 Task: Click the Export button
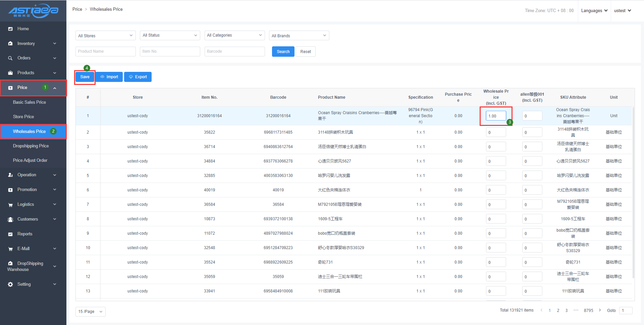(138, 77)
